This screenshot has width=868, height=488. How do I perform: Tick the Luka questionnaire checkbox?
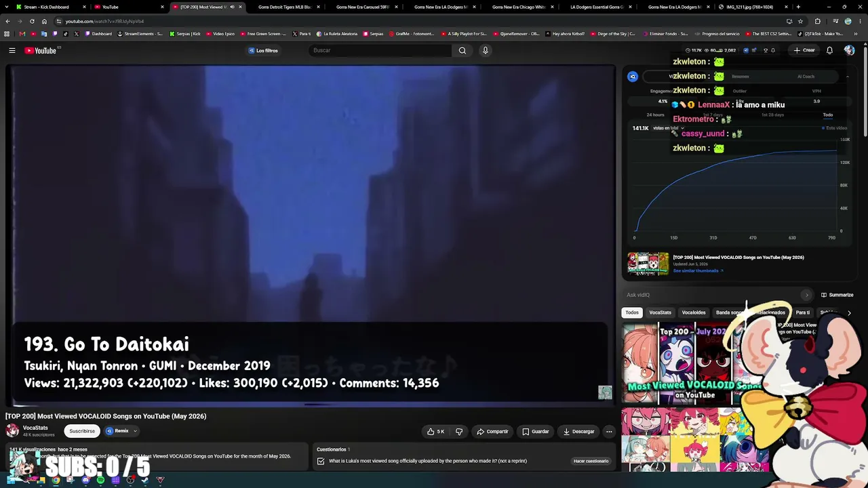coord(321,461)
